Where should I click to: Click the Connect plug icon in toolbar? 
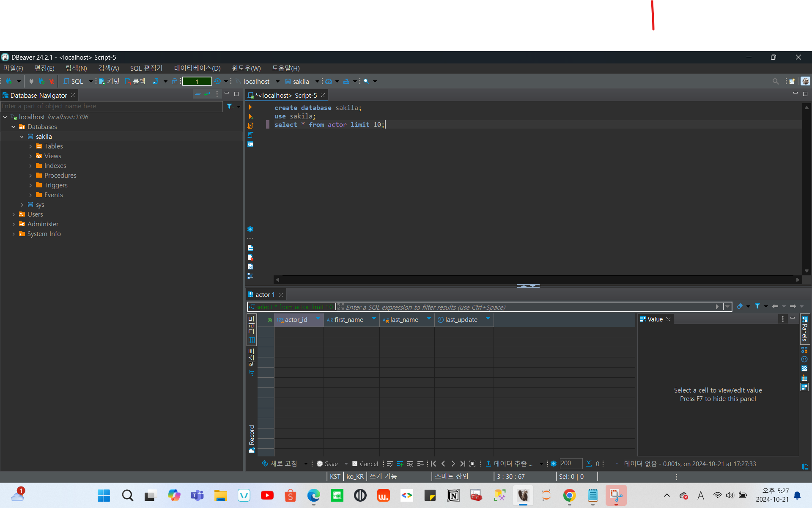point(31,81)
